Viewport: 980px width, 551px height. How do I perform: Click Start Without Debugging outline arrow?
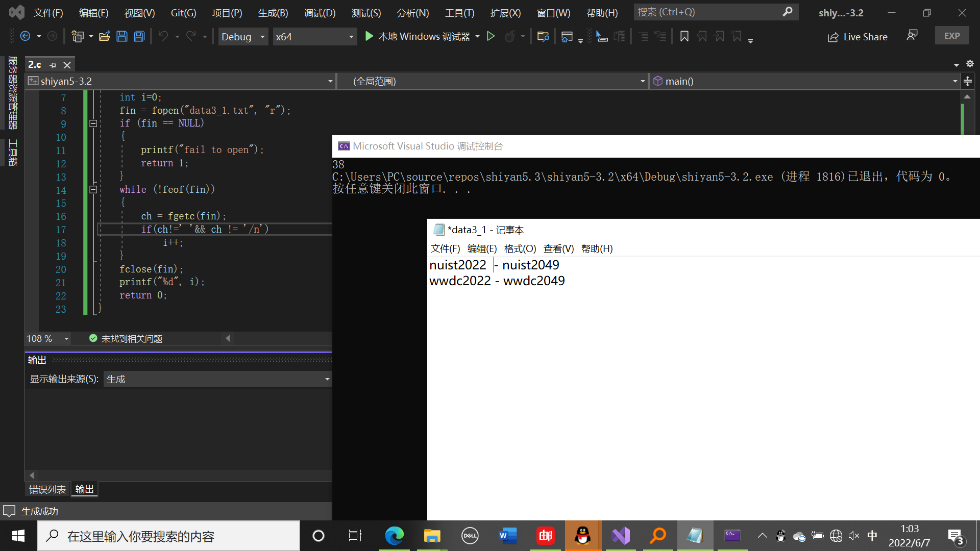[x=491, y=36]
